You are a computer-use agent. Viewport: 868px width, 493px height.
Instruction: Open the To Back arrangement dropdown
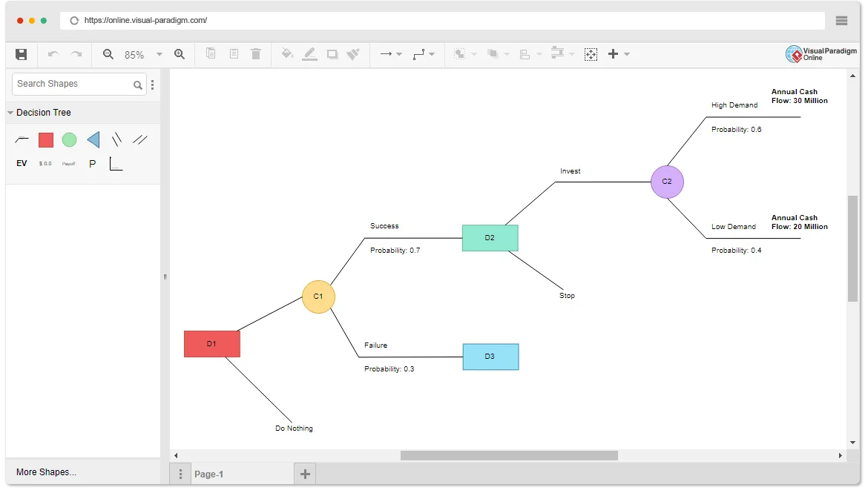point(507,54)
